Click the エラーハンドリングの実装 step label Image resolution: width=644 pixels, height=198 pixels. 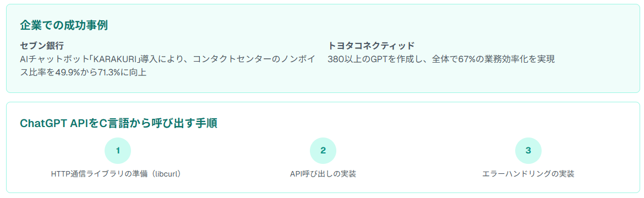pos(528,174)
